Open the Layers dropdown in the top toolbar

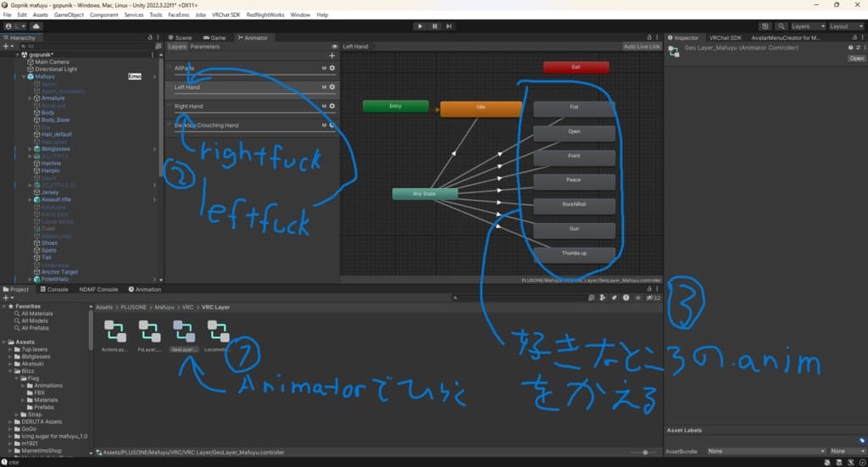[808, 26]
